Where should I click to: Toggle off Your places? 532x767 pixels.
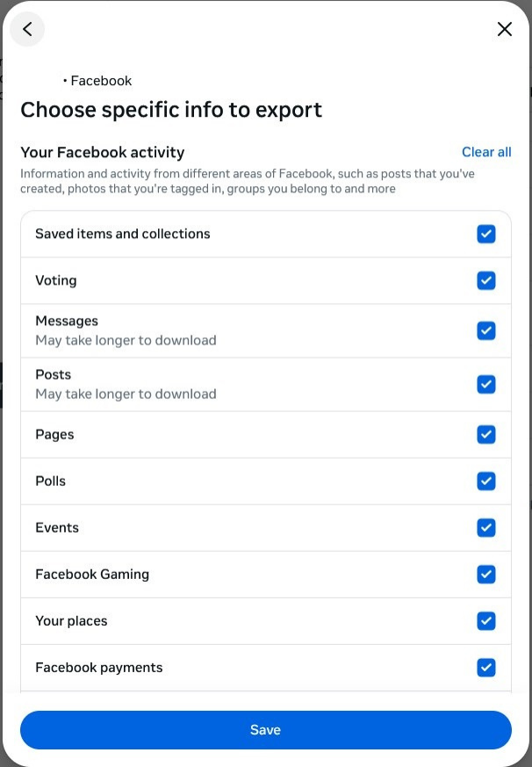pyautogui.click(x=486, y=620)
